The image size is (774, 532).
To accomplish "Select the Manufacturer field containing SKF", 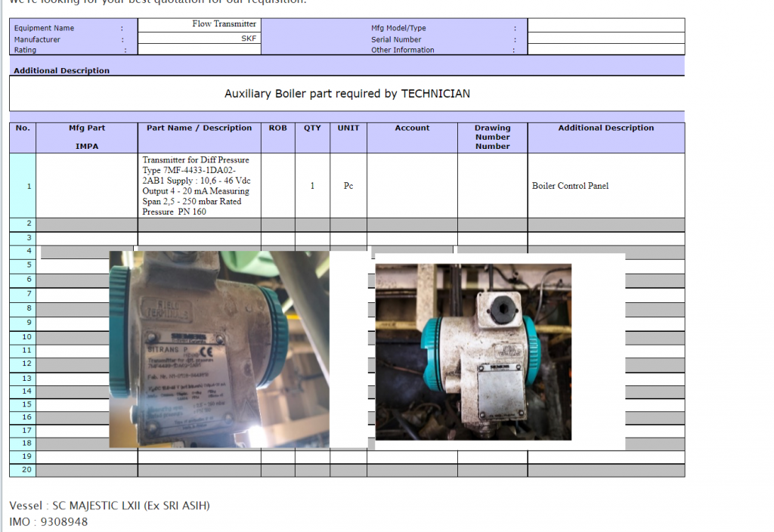I will click(199, 39).
